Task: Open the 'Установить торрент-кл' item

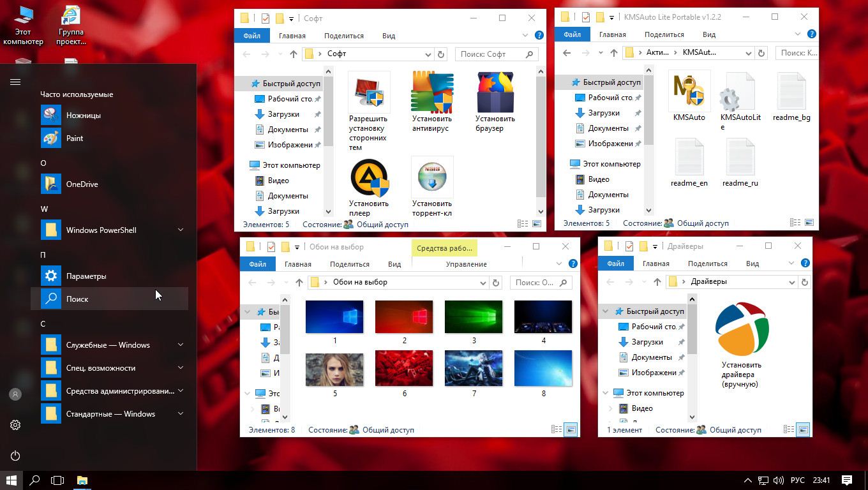Action: coord(431,187)
